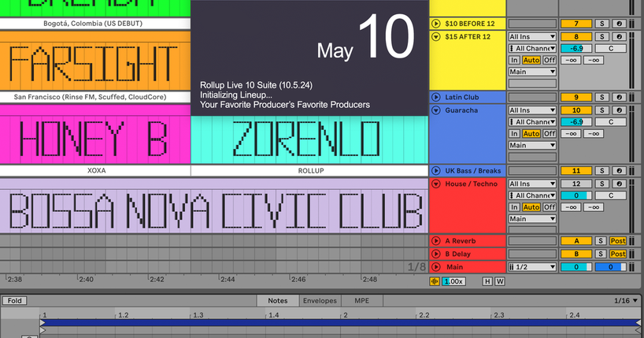Click the 2:44 timeline marker
Screen dimensions: 644x338
coord(228,280)
